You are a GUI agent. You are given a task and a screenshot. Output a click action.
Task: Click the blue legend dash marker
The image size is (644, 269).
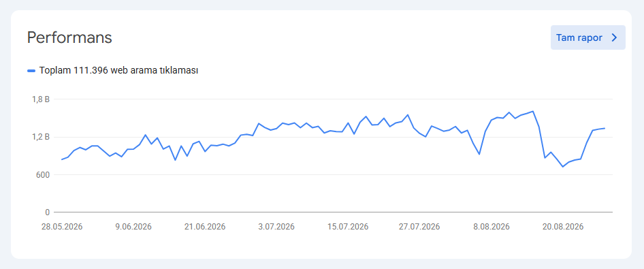[x=31, y=71]
